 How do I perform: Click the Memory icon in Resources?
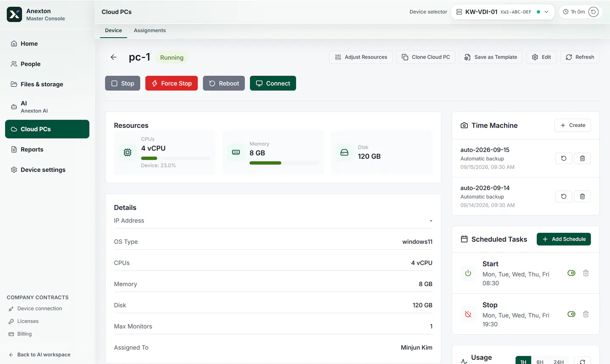(236, 152)
